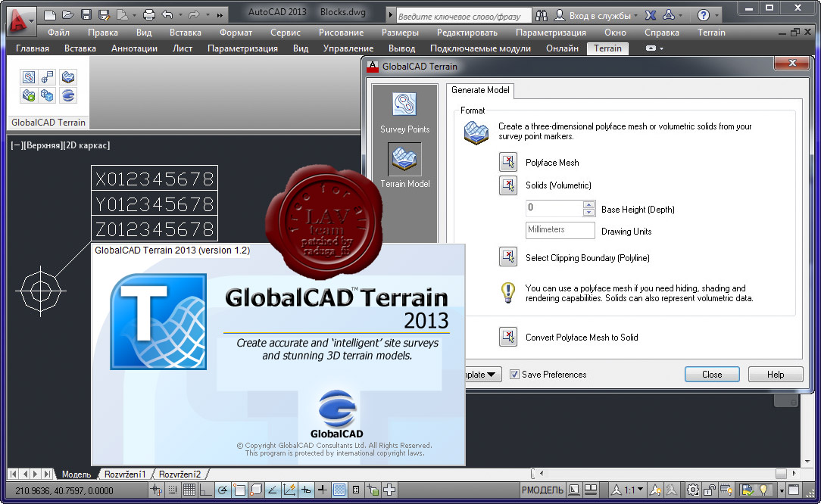Switch to Аннотации ribbon tab
Image resolution: width=821 pixels, height=504 pixels.
point(134,48)
